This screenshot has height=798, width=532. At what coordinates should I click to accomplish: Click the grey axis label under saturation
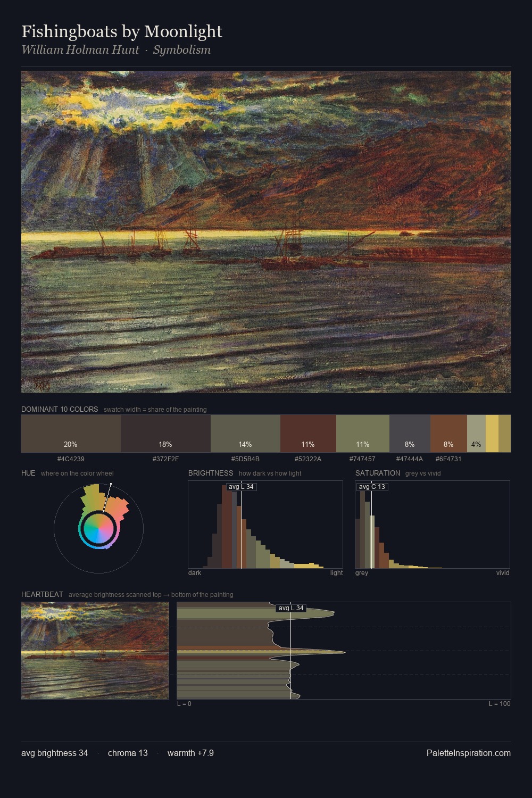pyautogui.click(x=362, y=573)
